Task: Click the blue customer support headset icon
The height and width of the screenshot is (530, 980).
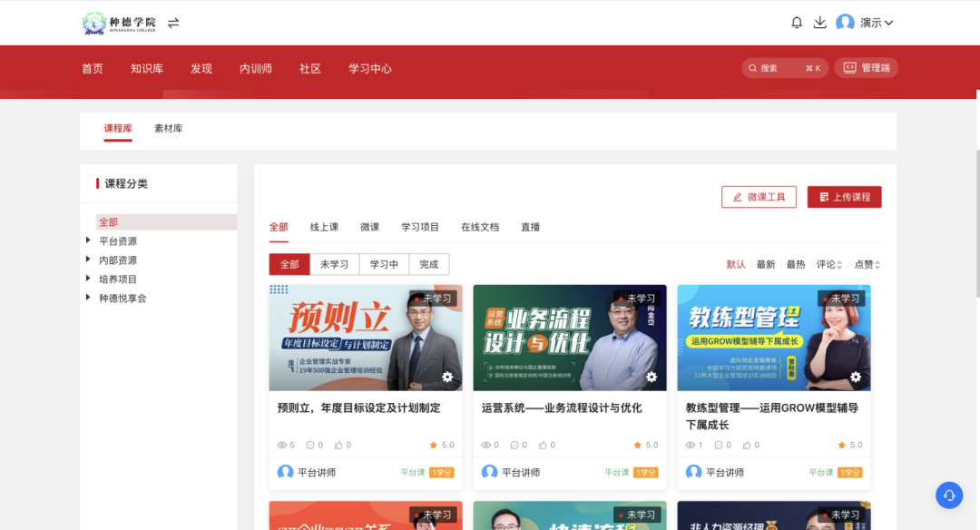Action: tap(949, 495)
